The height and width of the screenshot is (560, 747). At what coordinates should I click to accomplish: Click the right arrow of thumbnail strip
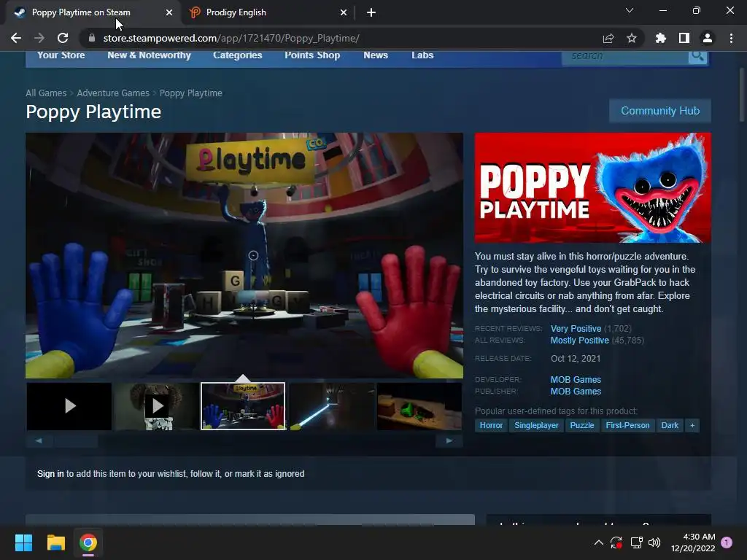pos(449,440)
